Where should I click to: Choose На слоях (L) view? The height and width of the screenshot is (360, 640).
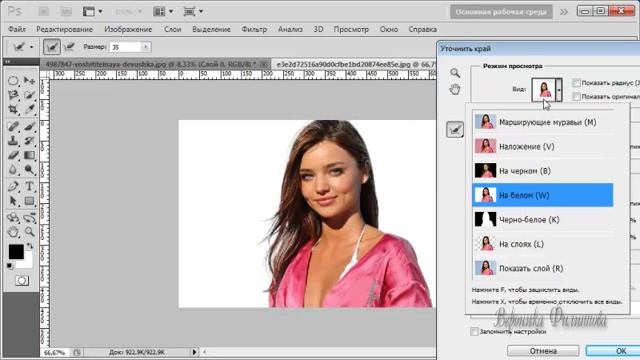(x=543, y=244)
